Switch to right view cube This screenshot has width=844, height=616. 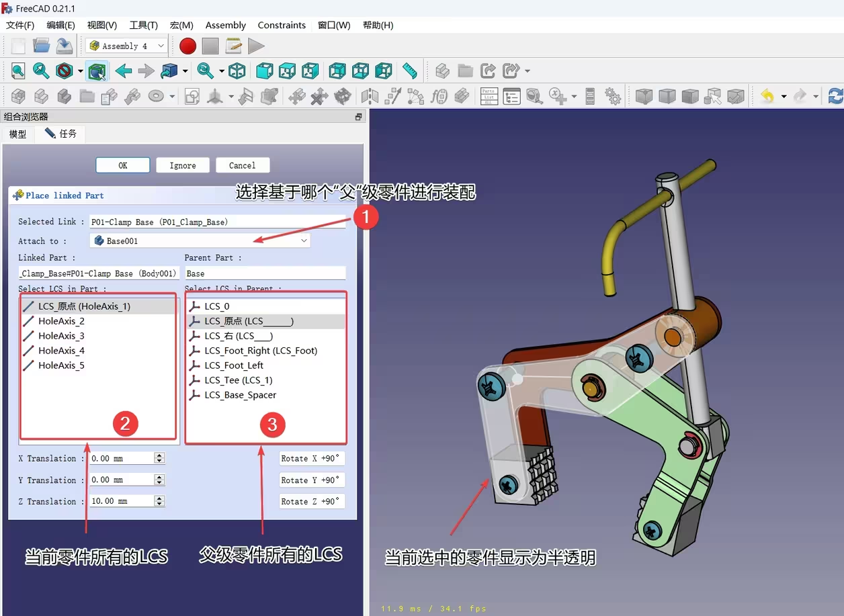pyautogui.click(x=310, y=71)
